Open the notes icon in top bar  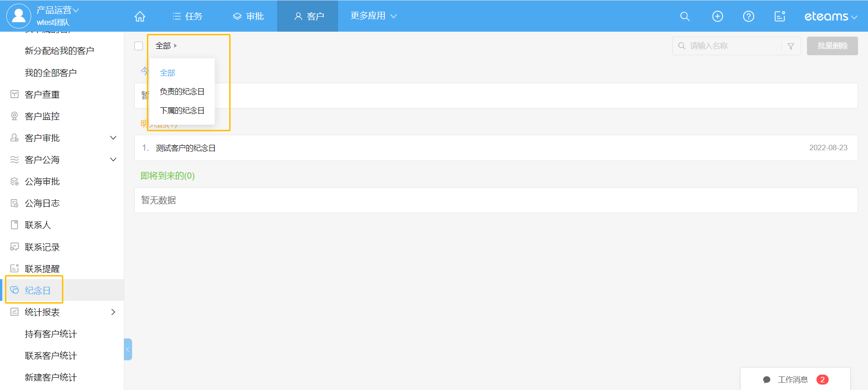(x=779, y=16)
